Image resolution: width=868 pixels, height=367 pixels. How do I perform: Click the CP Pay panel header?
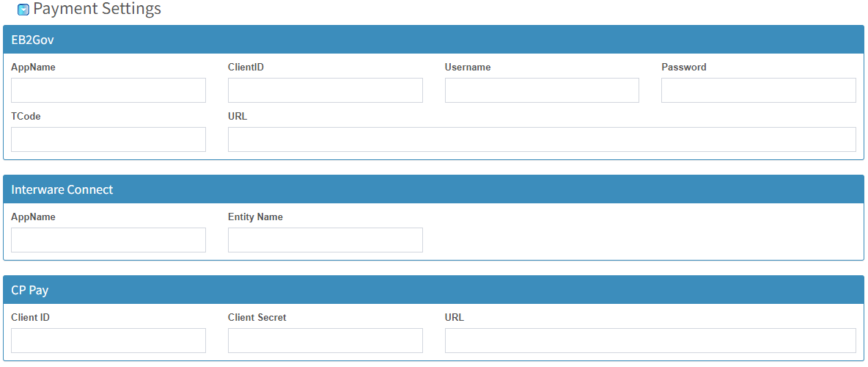(433, 290)
